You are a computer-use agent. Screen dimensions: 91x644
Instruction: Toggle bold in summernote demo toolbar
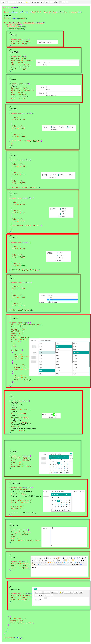(40, 592)
